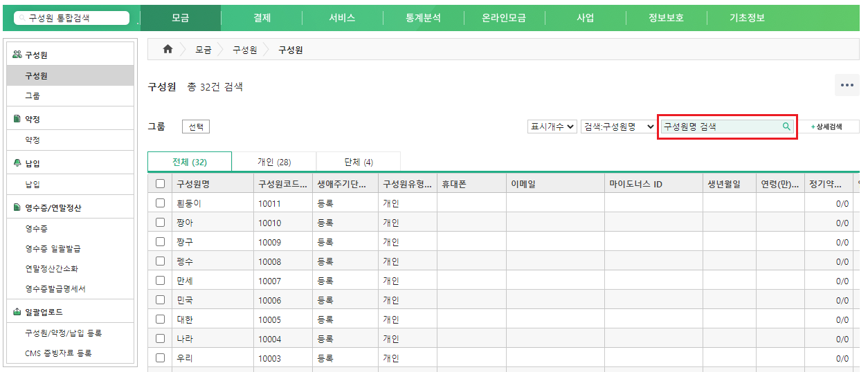The width and height of the screenshot is (868, 372).
Task: Click the 구성원 통합검색 input field
Action: (71, 18)
